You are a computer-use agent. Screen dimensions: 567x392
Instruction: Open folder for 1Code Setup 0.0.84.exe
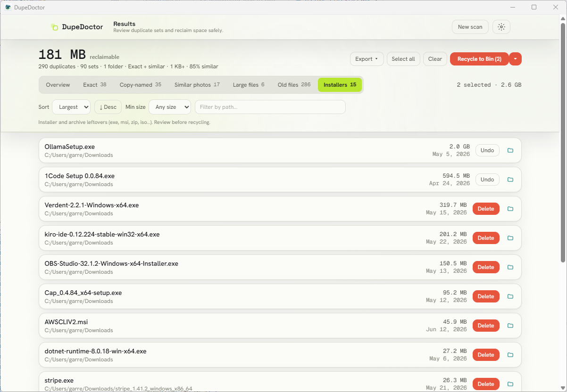[510, 180]
